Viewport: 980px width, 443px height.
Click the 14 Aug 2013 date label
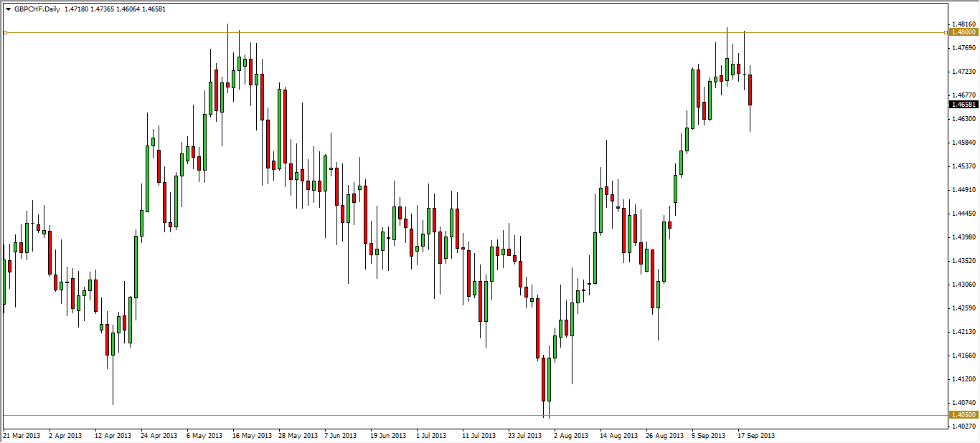[x=619, y=435]
